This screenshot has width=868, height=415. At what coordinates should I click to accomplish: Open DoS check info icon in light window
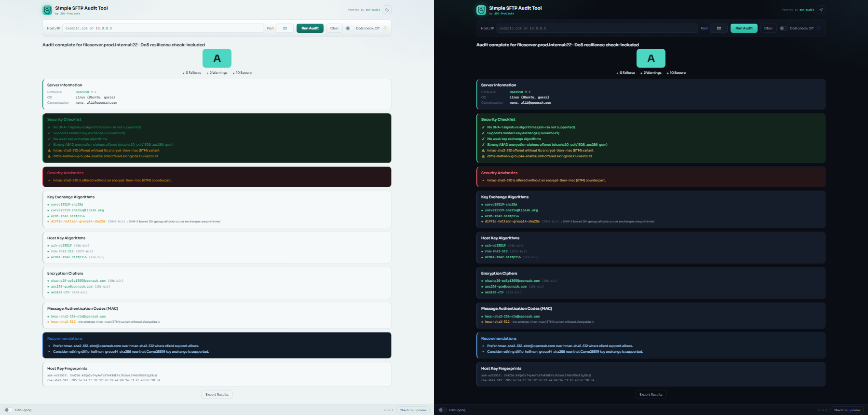[385, 28]
